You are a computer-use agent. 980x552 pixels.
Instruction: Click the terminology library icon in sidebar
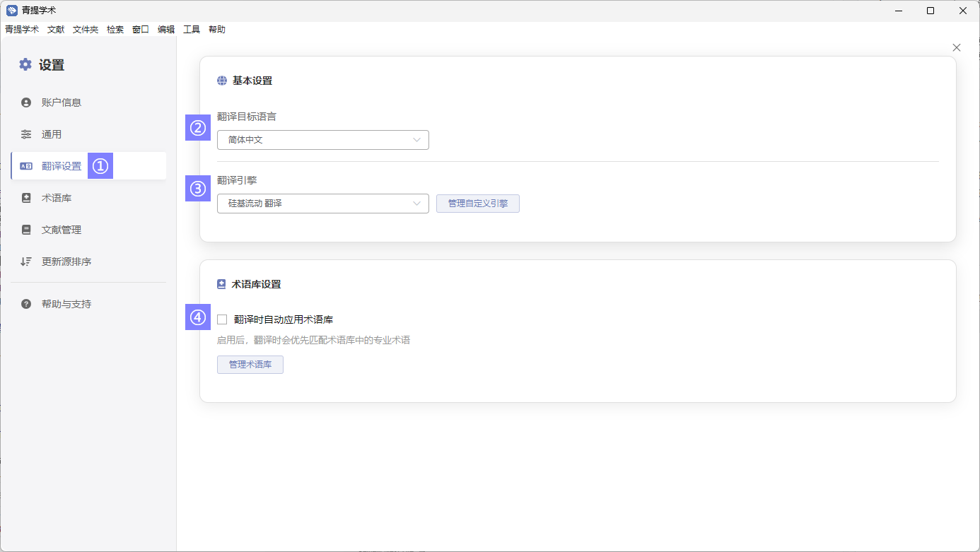coord(26,198)
